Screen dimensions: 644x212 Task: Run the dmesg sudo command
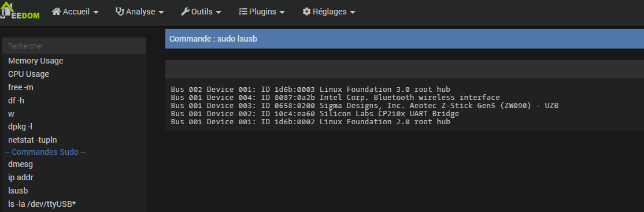pyautogui.click(x=21, y=164)
